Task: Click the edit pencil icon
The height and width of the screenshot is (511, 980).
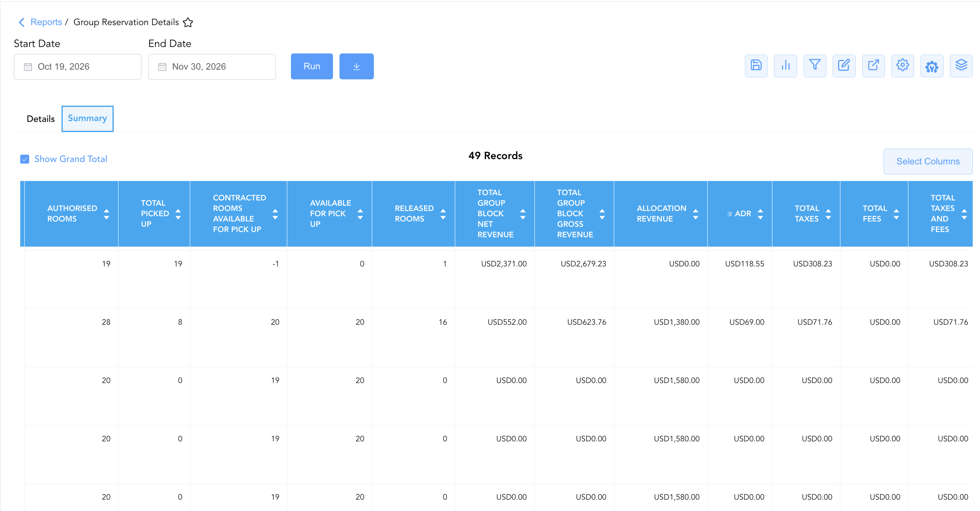Action: click(844, 66)
